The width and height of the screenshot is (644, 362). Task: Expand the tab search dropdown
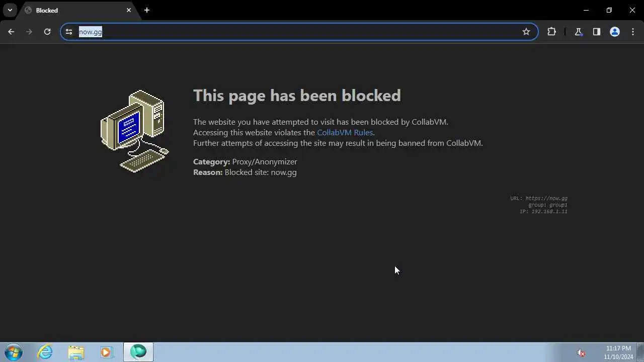[x=10, y=10]
